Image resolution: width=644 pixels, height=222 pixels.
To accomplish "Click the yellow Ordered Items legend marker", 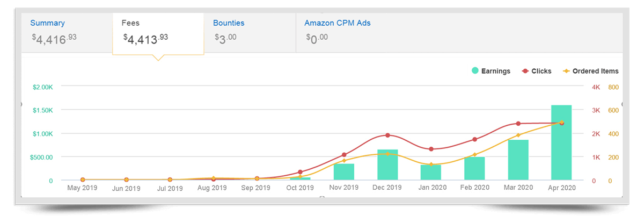I will pos(566,71).
